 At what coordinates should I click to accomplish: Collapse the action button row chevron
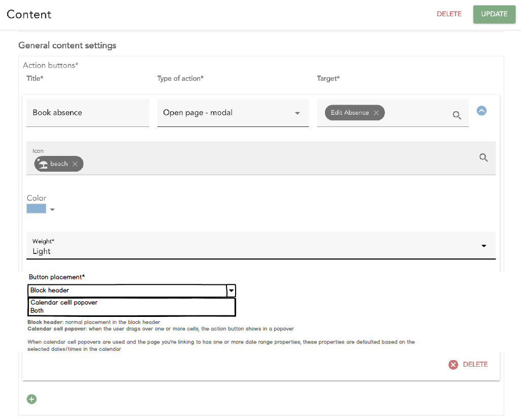point(481,110)
